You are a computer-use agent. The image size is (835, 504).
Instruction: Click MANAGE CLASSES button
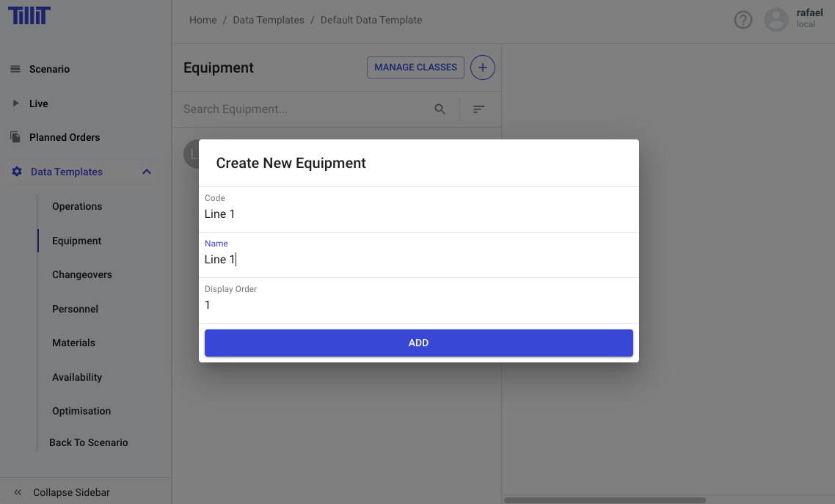[x=415, y=67]
